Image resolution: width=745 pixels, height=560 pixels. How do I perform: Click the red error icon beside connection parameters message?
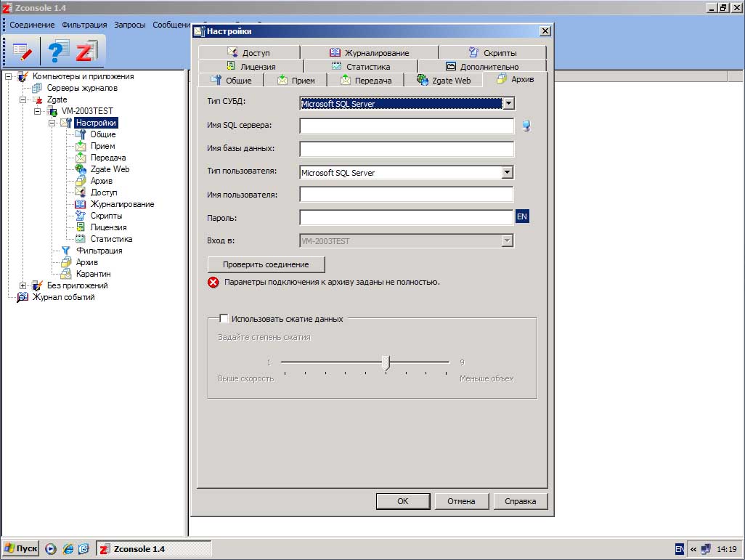pyautogui.click(x=213, y=283)
